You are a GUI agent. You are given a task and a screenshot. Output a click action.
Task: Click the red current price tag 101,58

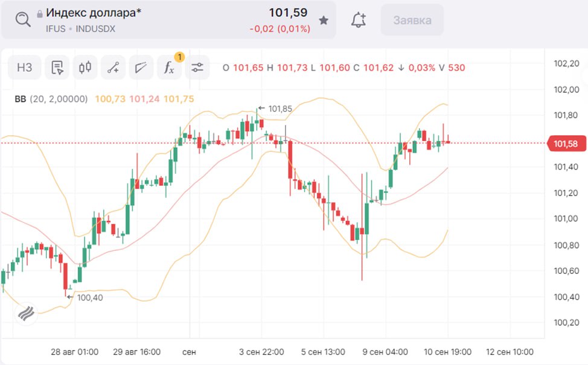coord(566,144)
